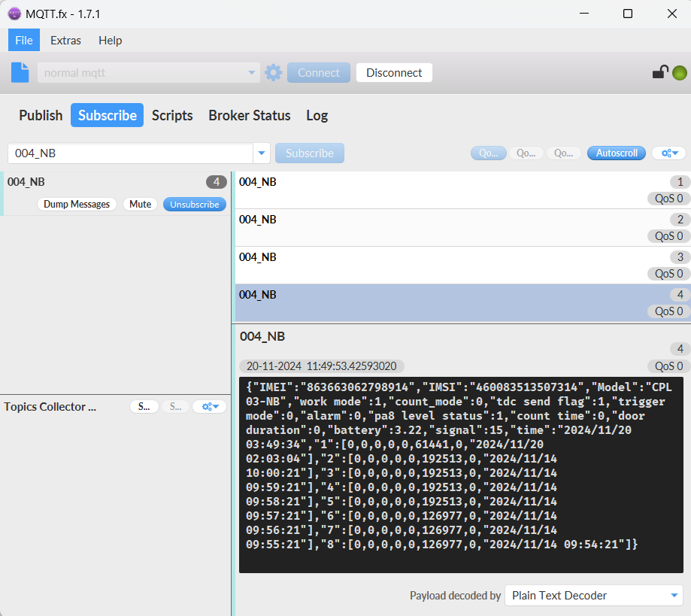The width and height of the screenshot is (691, 616).
Task: Click the subscription message count badge 4
Action: pyautogui.click(x=217, y=182)
